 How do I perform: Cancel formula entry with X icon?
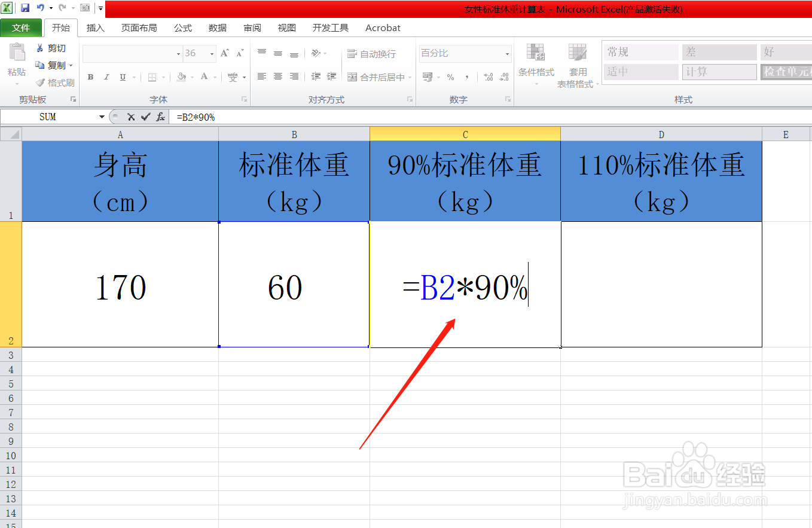click(131, 117)
